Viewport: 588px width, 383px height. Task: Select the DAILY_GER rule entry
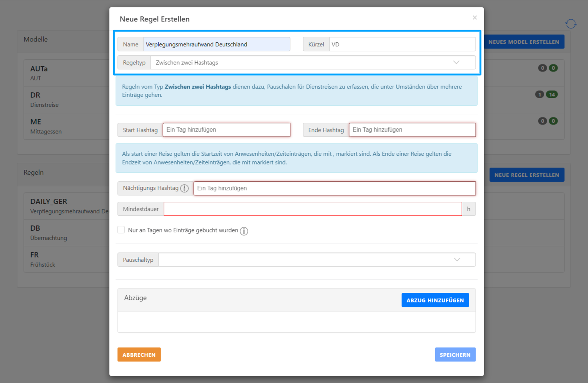tap(67, 206)
